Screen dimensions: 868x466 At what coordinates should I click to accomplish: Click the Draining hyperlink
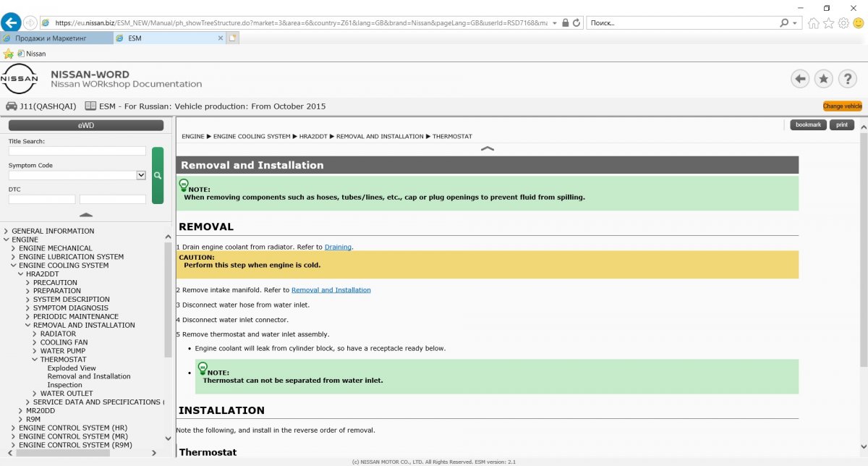tap(338, 247)
